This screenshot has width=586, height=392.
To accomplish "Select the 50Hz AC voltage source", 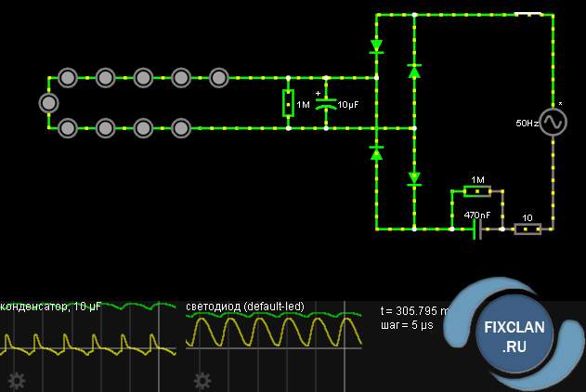I will coord(553,122).
